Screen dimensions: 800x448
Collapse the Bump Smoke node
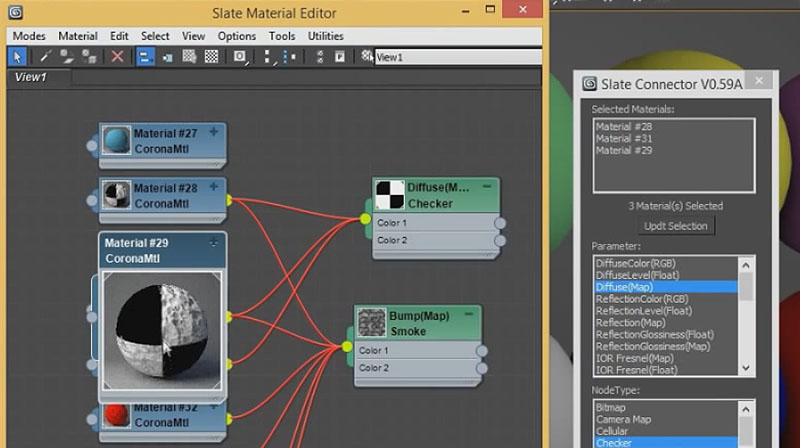point(470,314)
